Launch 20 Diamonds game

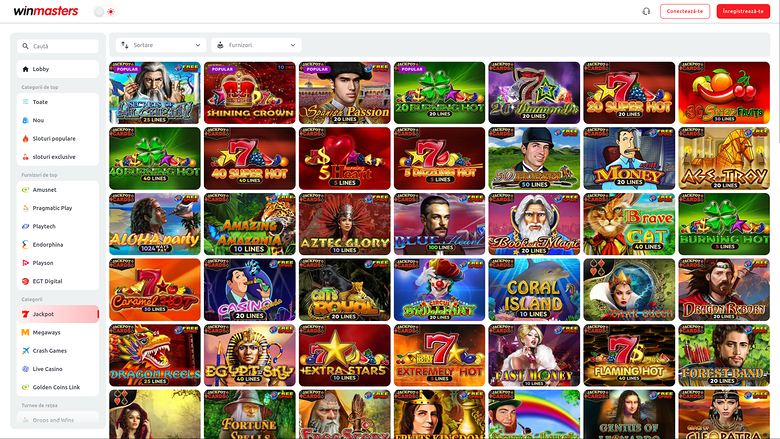pyautogui.click(x=534, y=93)
